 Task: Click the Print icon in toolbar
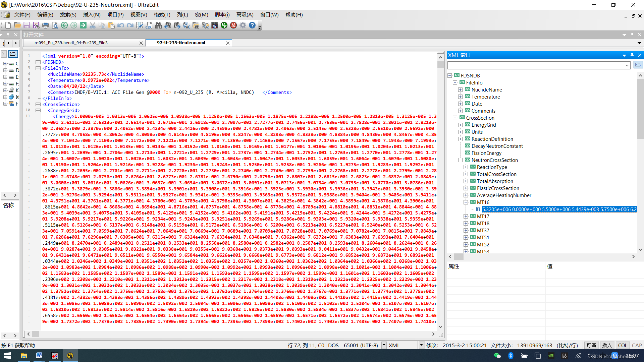(x=46, y=25)
